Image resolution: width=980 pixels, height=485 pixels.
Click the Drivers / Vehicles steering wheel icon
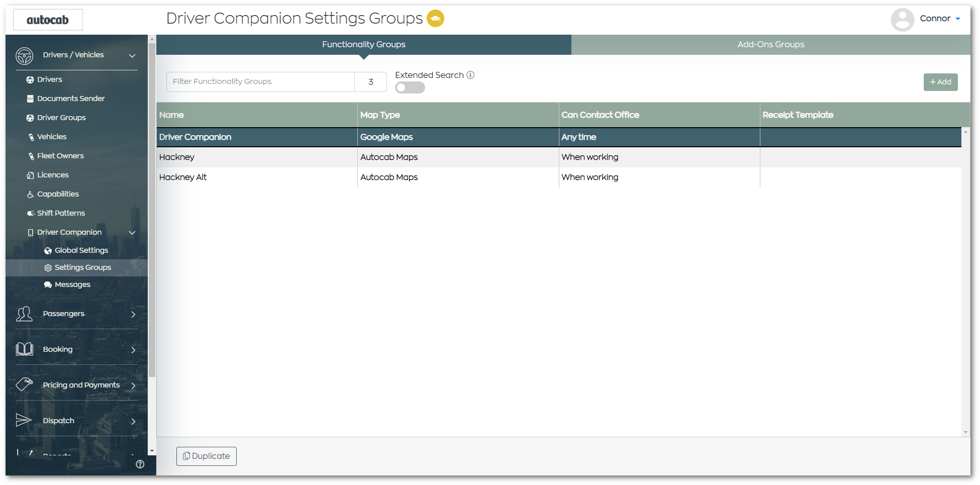point(24,55)
